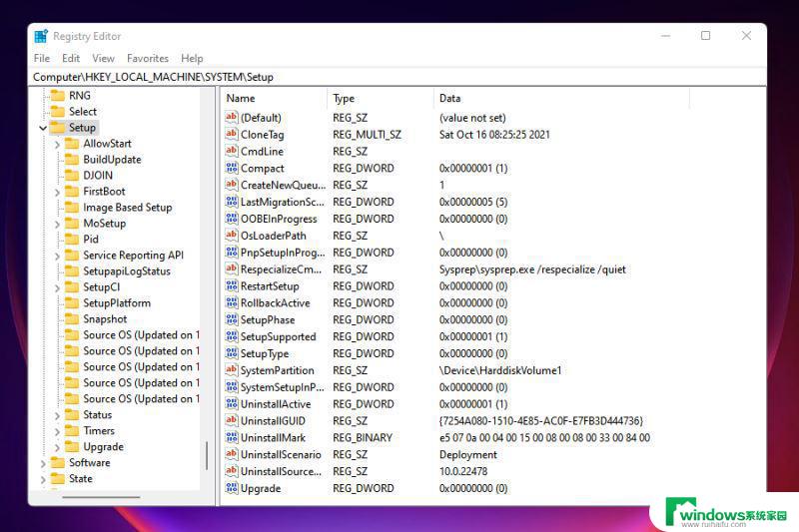Click the tree pane vertical scrollbar thumb

(x=207, y=455)
